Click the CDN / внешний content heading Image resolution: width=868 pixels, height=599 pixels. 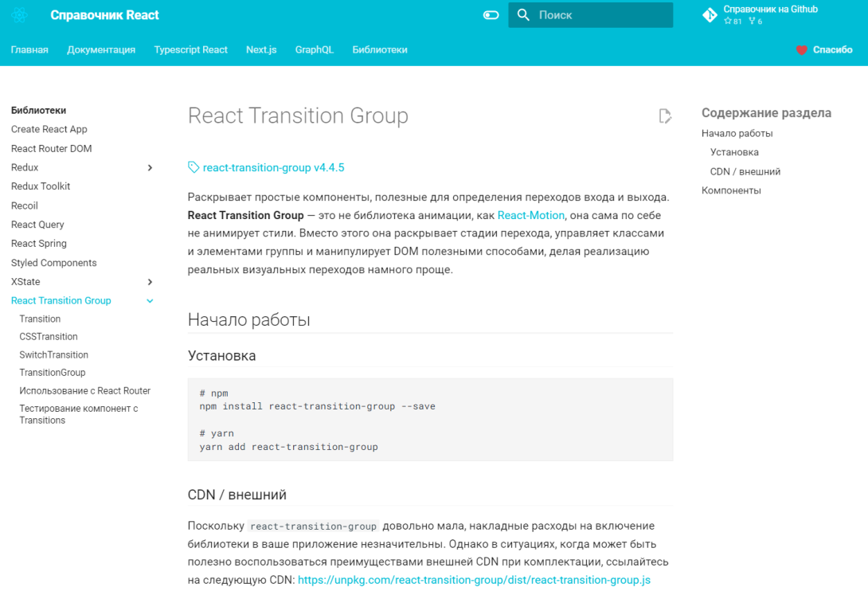[x=237, y=495]
